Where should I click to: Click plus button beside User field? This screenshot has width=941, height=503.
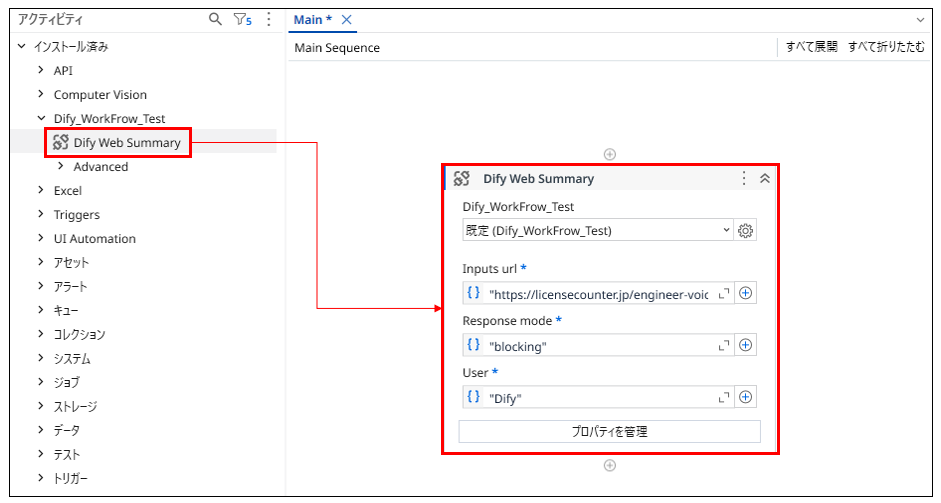point(746,398)
